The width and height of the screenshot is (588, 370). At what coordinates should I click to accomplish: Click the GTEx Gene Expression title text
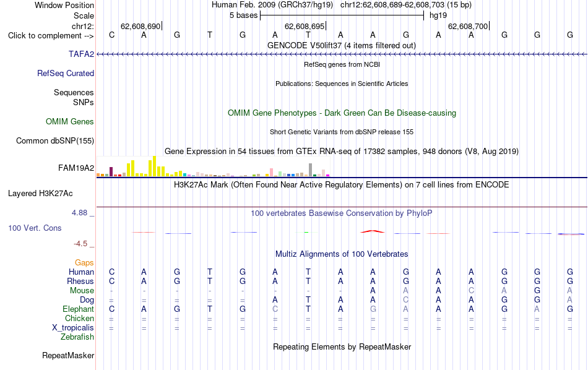point(342,152)
